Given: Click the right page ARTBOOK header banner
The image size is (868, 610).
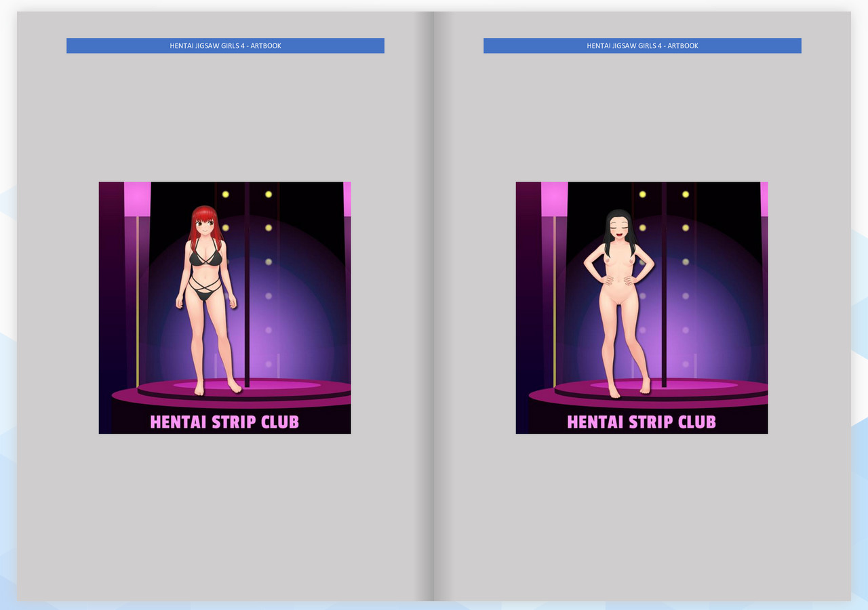Looking at the screenshot, I should click(x=642, y=45).
